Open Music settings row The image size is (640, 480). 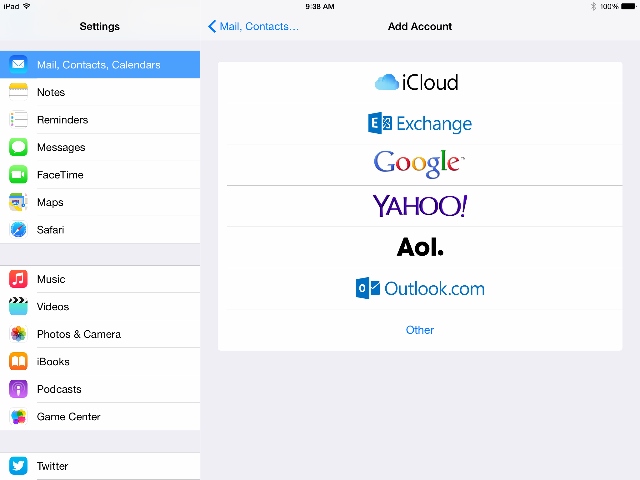click(100, 279)
